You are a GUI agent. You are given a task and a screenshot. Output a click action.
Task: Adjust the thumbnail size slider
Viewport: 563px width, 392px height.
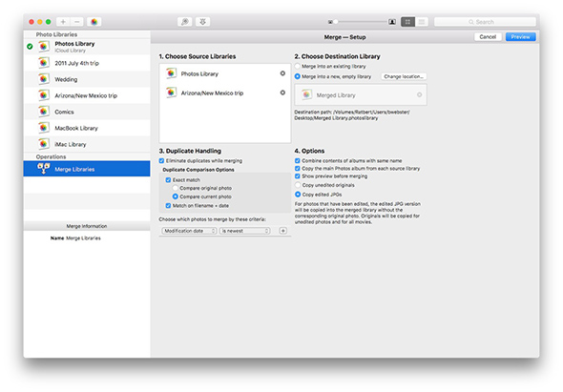[362, 22]
